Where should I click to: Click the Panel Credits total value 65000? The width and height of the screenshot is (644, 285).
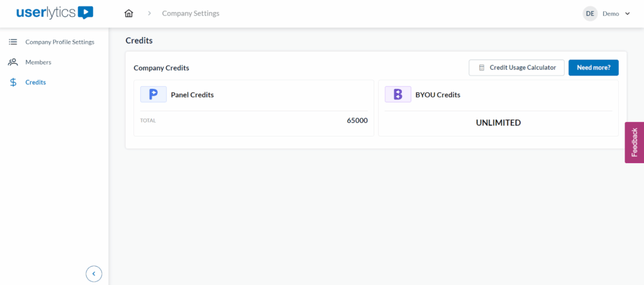point(357,120)
